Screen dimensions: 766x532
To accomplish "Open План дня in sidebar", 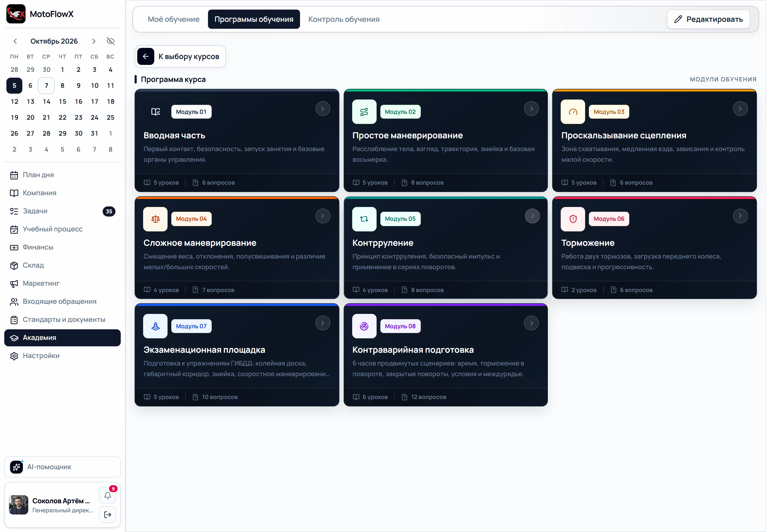I will click(62, 175).
